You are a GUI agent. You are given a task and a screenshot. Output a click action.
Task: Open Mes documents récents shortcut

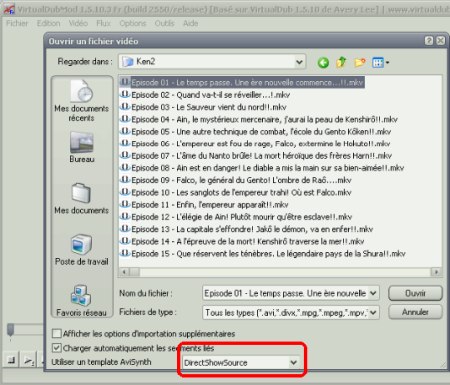tap(81, 101)
